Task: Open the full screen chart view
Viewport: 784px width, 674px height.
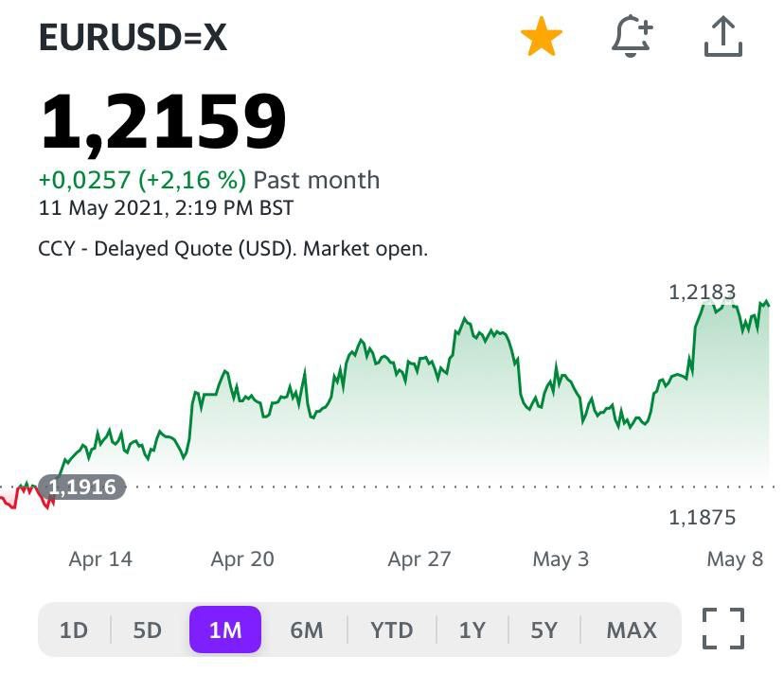Action: pyautogui.click(x=723, y=630)
